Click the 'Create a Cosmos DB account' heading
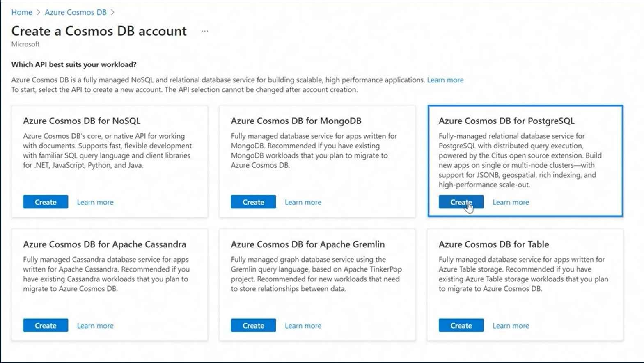 (99, 31)
